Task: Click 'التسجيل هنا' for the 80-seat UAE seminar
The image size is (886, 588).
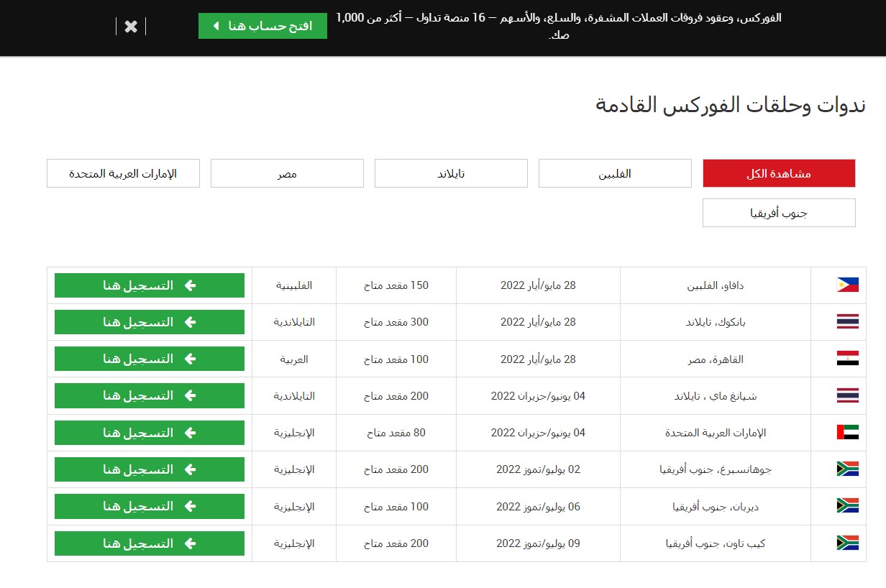Action: pyautogui.click(x=150, y=433)
